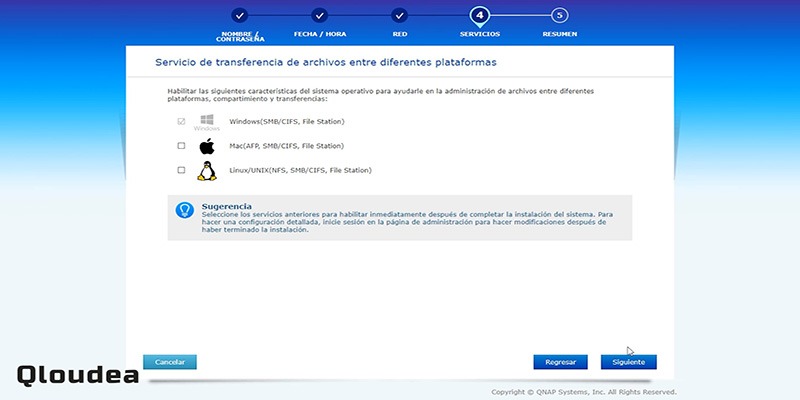Click the Apple Mac logo icon
Screen dimensions: 800x400
(207, 146)
